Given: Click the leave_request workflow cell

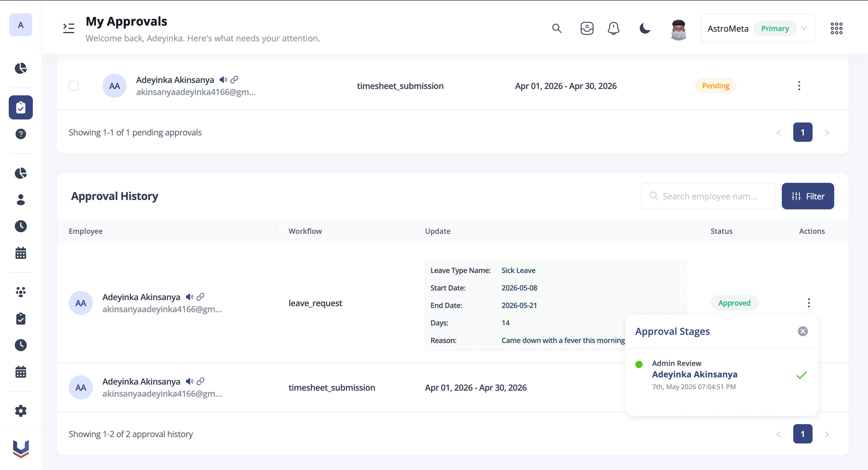Looking at the screenshot, I should [x=315, y=303].
